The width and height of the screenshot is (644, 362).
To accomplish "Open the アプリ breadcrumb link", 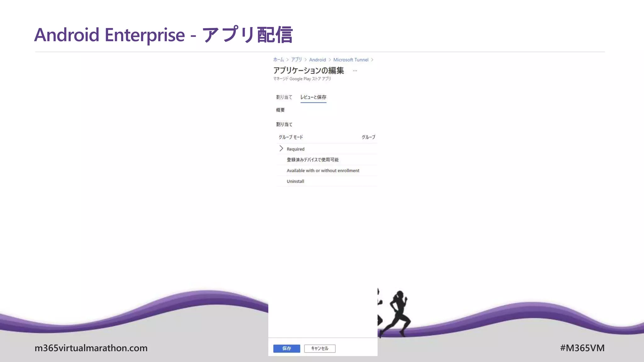I will pyautogui.click(x=296, y=60).
